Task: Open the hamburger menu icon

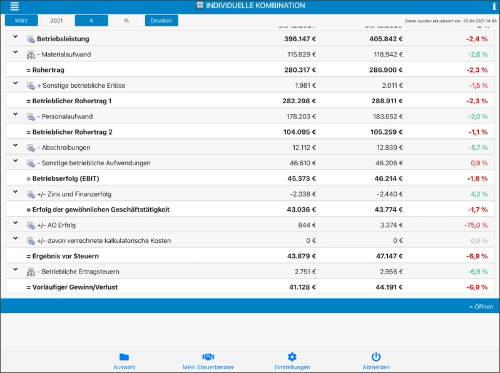Action: point(14,6)
